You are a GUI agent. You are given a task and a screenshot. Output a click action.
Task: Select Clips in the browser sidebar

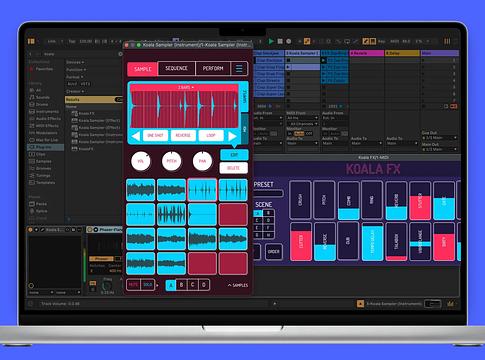(x=38, y=154)
